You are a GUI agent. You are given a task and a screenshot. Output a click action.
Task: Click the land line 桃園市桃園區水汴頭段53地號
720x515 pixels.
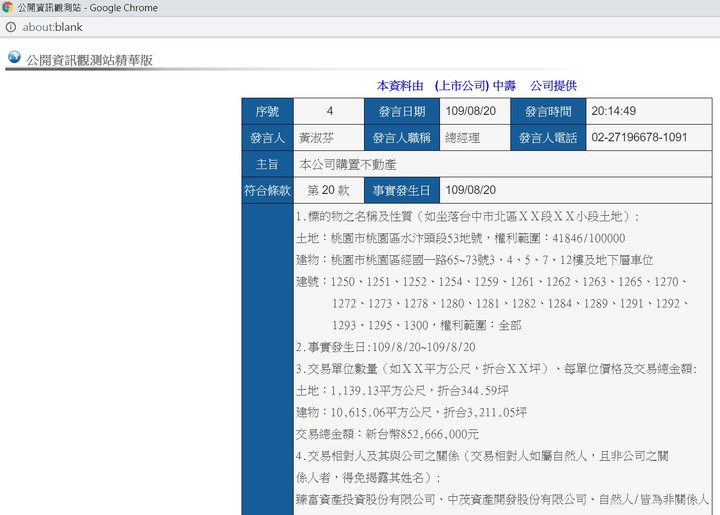461,238
